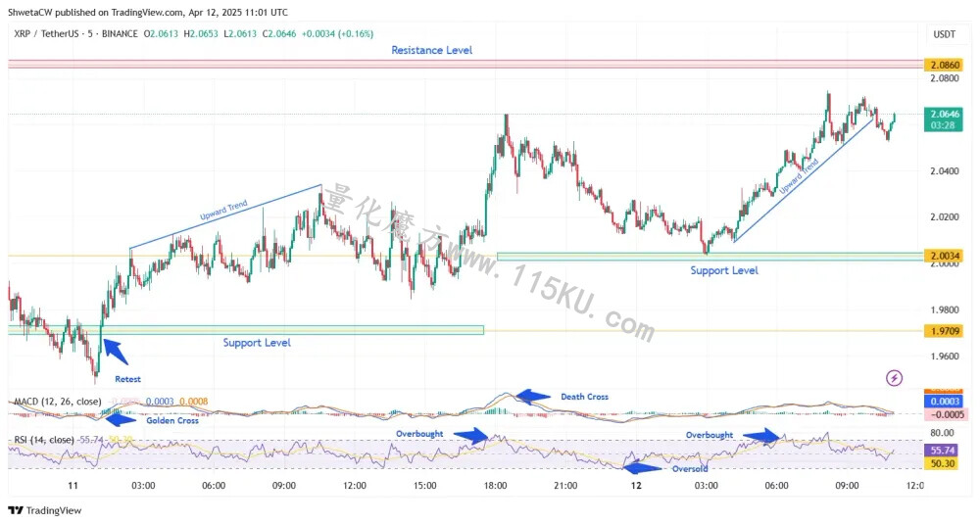Image resolution: width=980 pixels, height=524 pixels.
Task: Click the USDT currency label
Action: click(945, 34)
